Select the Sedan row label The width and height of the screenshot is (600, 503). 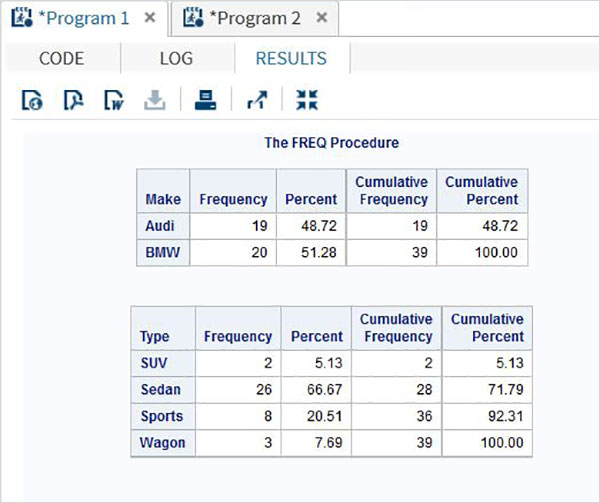coord(161,390)
